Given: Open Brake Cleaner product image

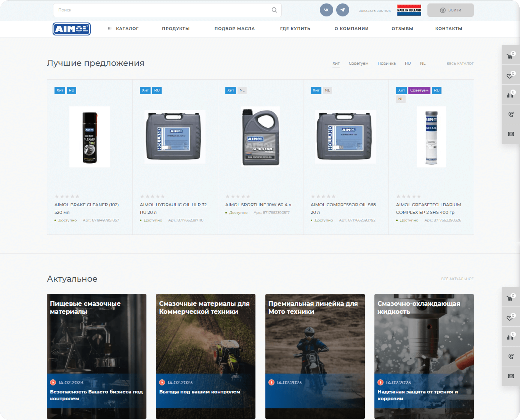Looking at the screenshot, I should 90,137.
